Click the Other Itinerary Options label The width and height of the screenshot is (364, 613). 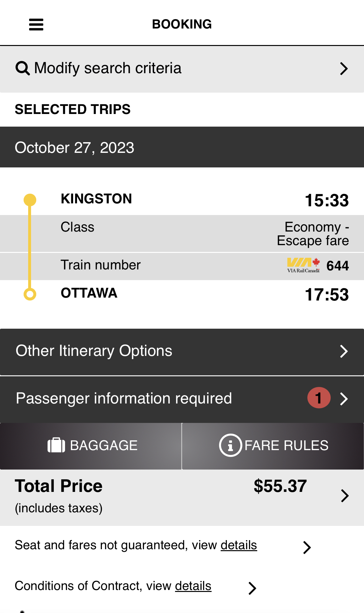94,351
